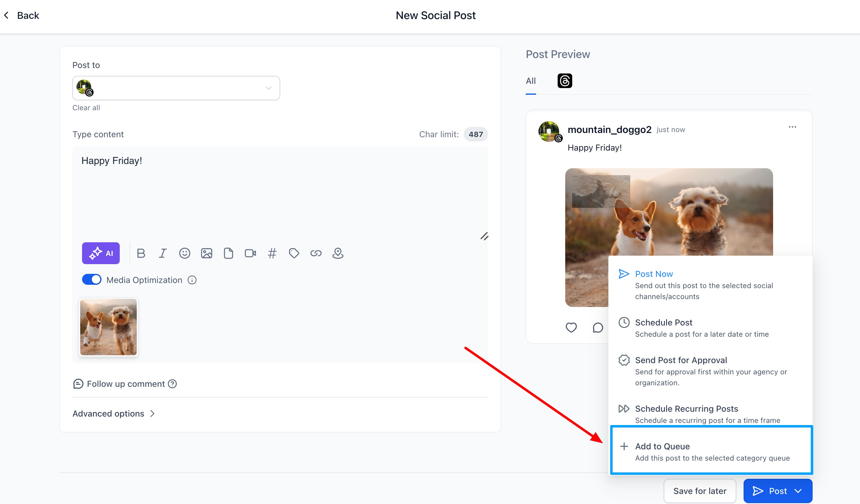Click the add video icon
Image resolution: width=860 pixels, height=504 pixels.
250,253
